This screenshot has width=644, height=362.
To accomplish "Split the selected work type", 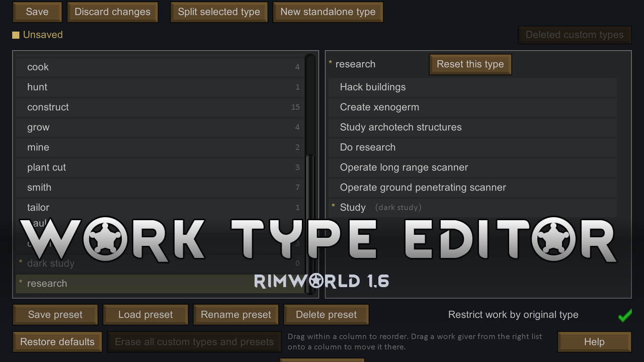I will 219,12.
